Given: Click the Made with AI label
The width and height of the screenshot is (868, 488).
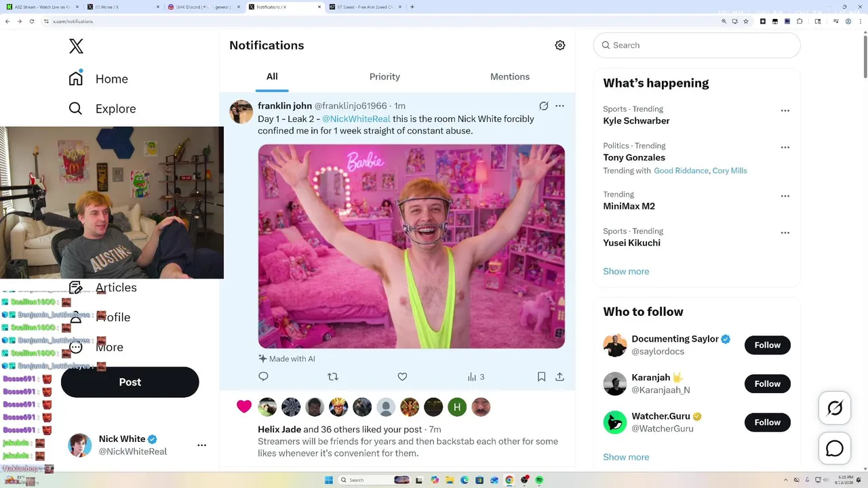Looking at the screenshot, I should point(287,359).
